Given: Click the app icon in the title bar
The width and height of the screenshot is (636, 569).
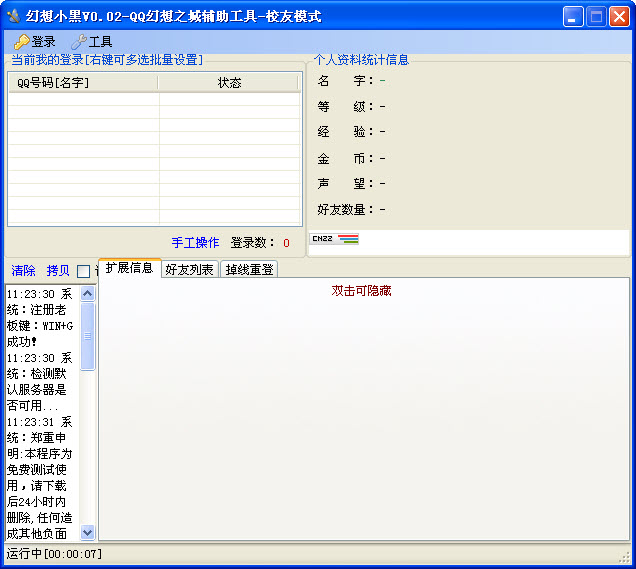Looking at the screenshot, I should coord(13,16).
